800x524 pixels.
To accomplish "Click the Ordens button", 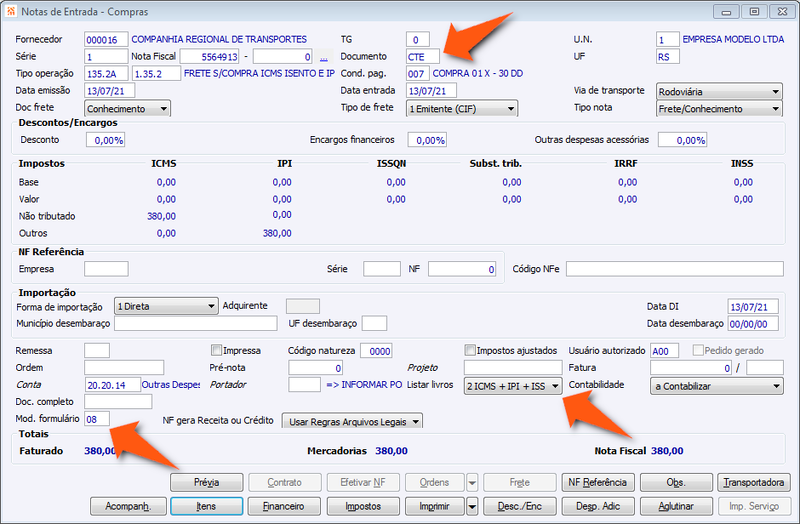I will pos(435,482).
